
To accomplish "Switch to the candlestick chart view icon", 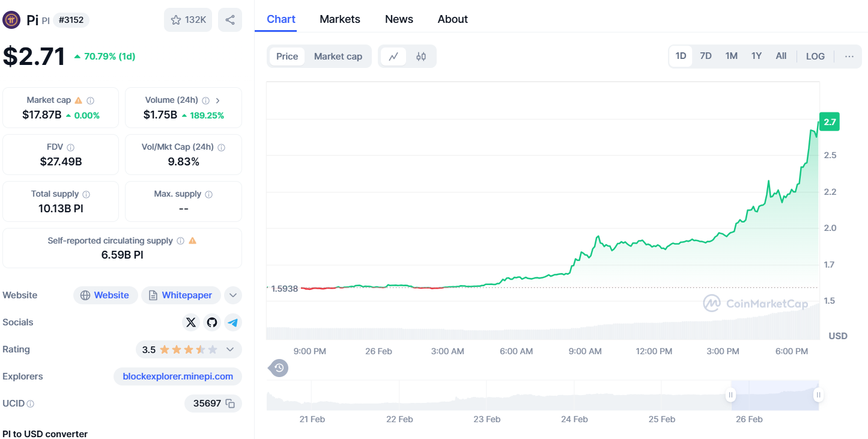I will tap(421, 57).
